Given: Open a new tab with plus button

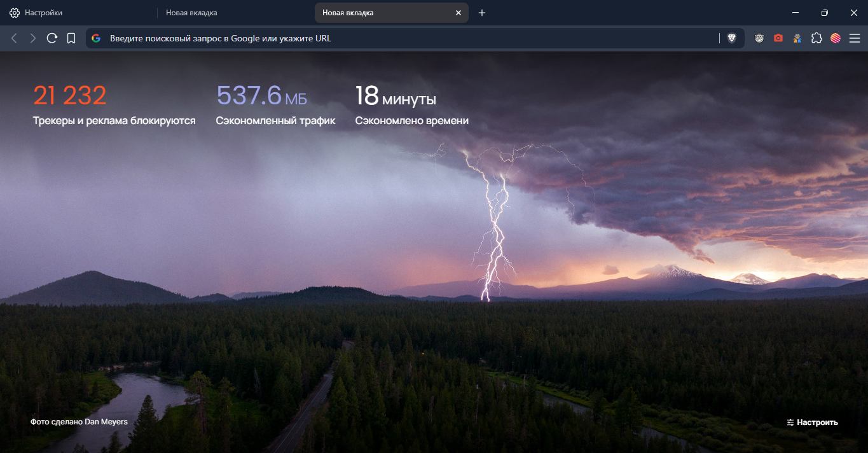Looking at the screenshot, I should [482, 13].
